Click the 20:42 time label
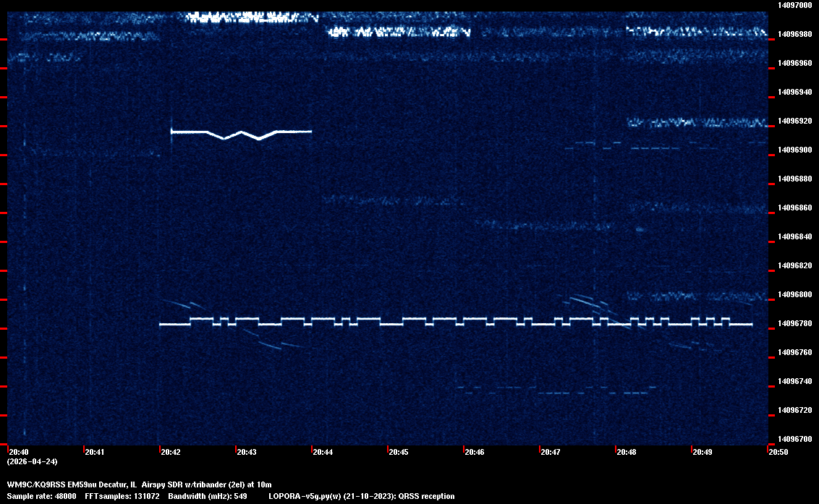This screenshot has height=504, width=819. [x=171, y=452]
